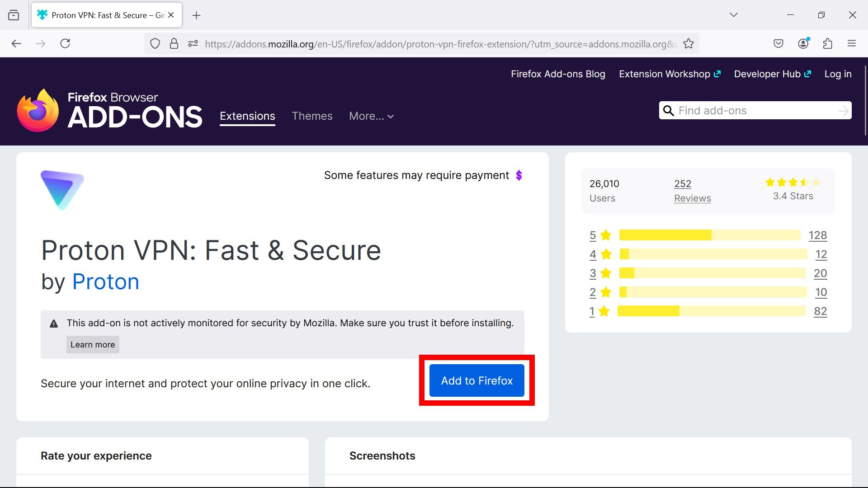Open the list all tabs dropdown
This screenshot has height=488, width=868.
[733, 14]
